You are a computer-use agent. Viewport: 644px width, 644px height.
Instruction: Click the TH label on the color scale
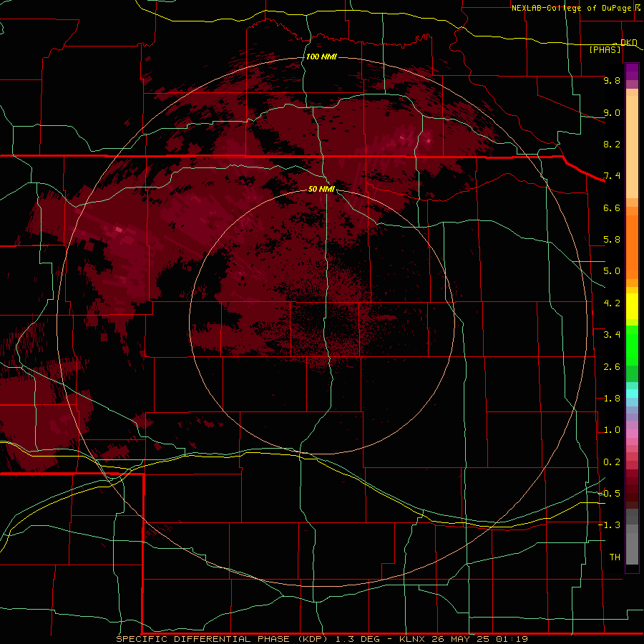[615, 557]
